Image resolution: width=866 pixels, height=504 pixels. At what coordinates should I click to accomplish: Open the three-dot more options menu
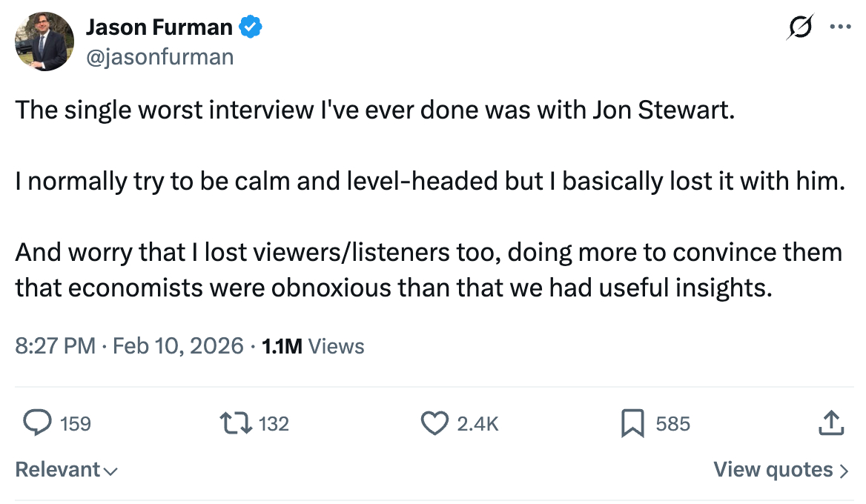[839, 27]
